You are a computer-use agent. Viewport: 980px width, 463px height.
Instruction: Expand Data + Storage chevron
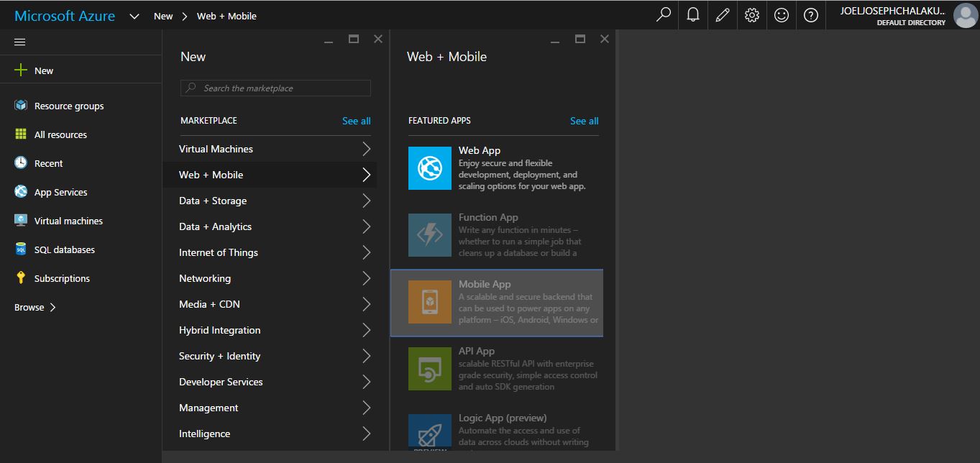coord(367,201)
